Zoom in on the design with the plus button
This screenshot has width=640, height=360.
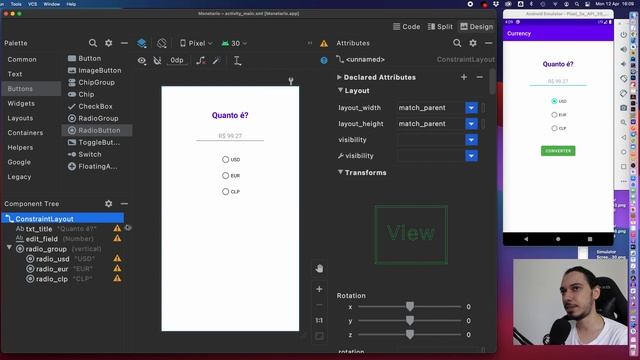319,289
